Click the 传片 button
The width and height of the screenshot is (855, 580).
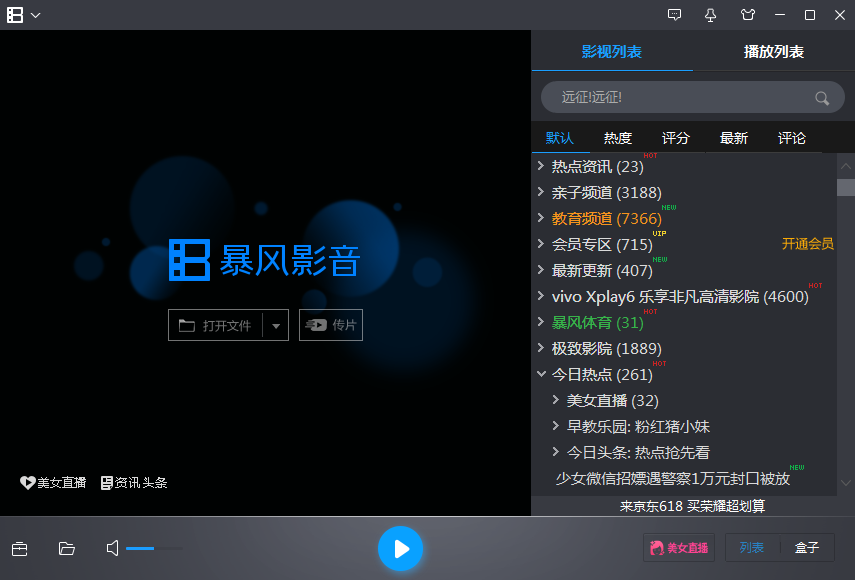pyautogui.click(x=331, y=324)
